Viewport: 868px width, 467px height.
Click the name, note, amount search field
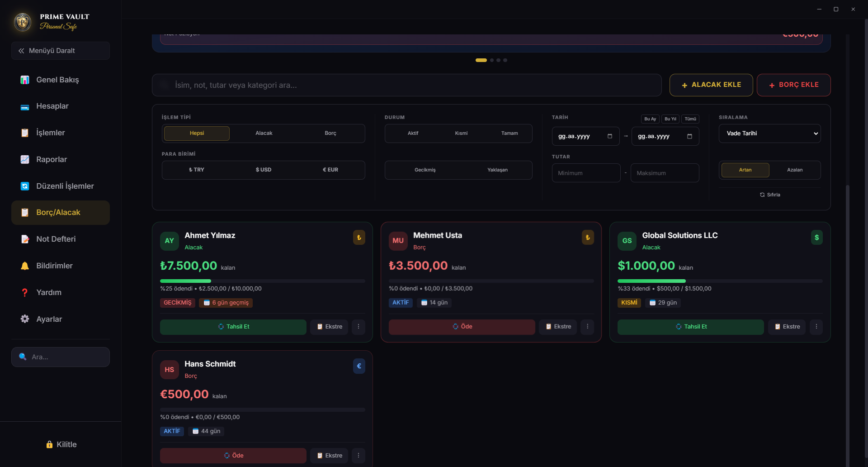[x=407, y=85]
